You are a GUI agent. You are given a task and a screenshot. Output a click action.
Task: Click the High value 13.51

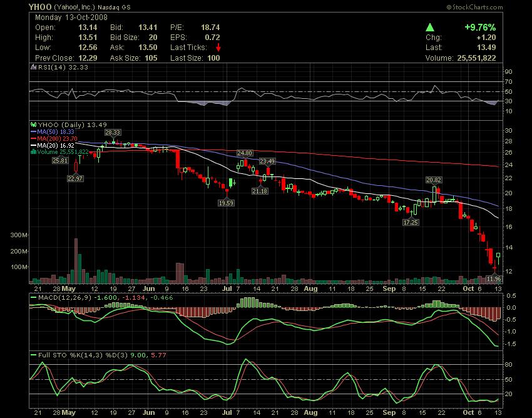click(88, 38)
